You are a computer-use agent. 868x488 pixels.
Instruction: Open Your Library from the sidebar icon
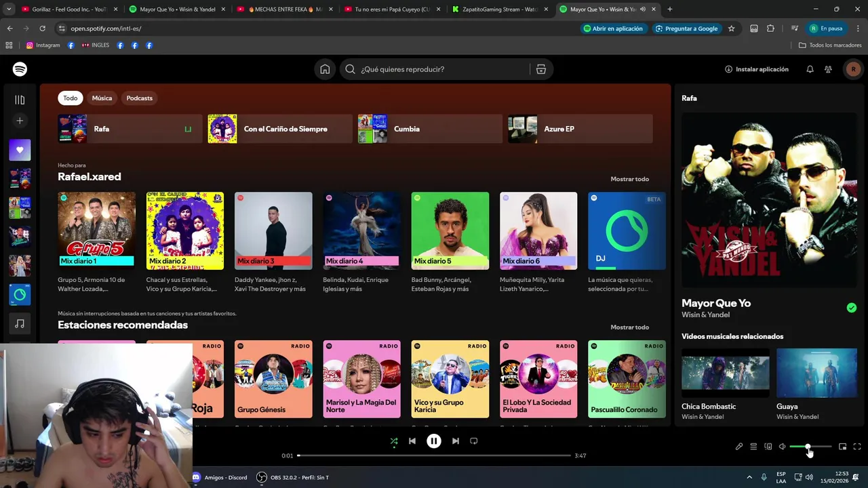pos(20,100)
